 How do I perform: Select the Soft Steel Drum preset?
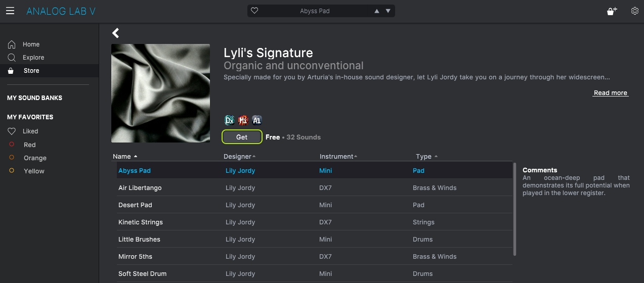[x=142, y=274]
